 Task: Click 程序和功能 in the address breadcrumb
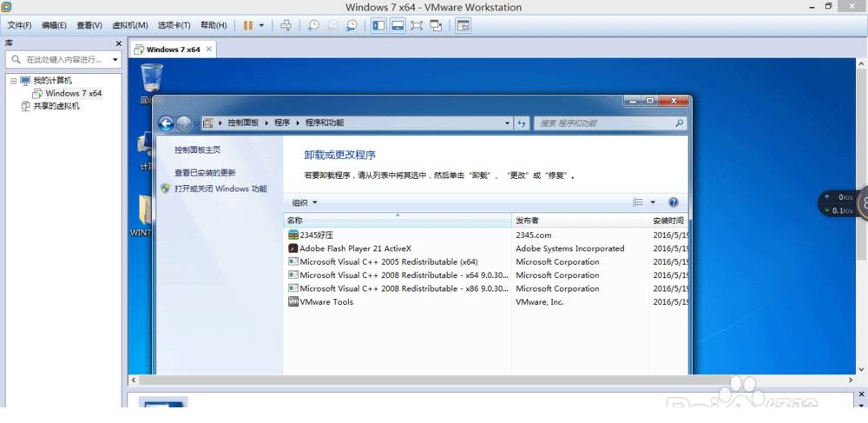coord(325,123)
